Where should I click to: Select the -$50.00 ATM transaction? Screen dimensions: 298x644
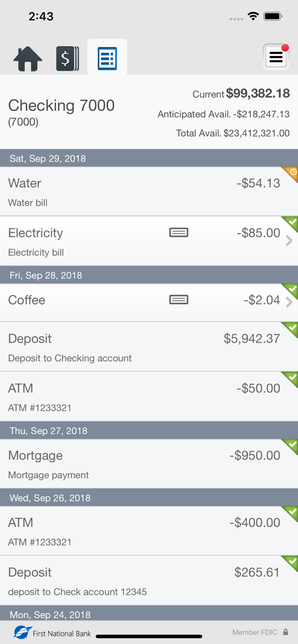(x=149, y=397)
